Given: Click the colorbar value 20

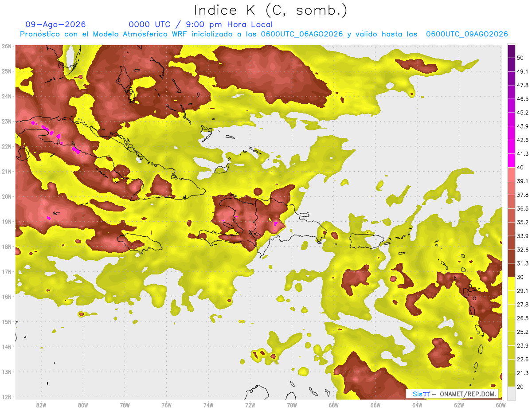Looking at the screenshot, I should [521, 386].
